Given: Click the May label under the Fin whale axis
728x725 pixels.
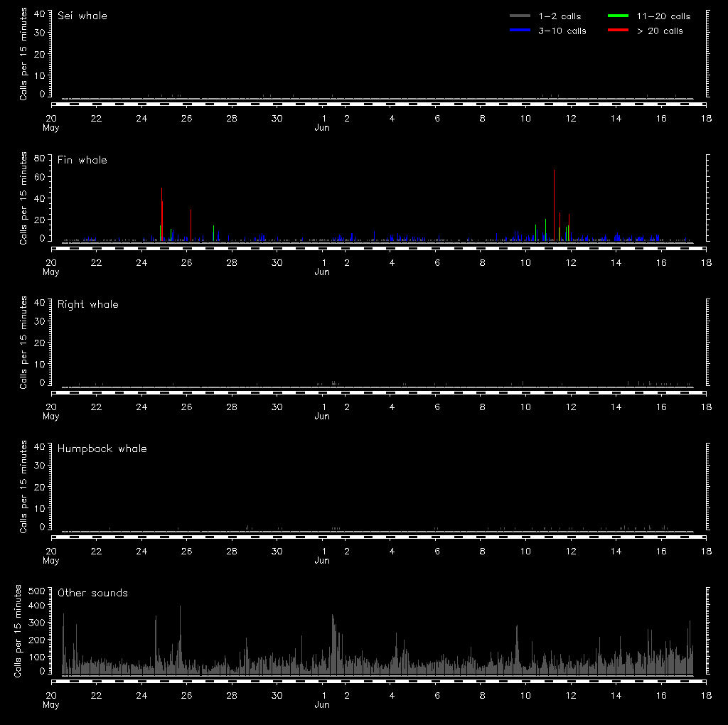Looking at the screenshot, I should click(51, 272).
